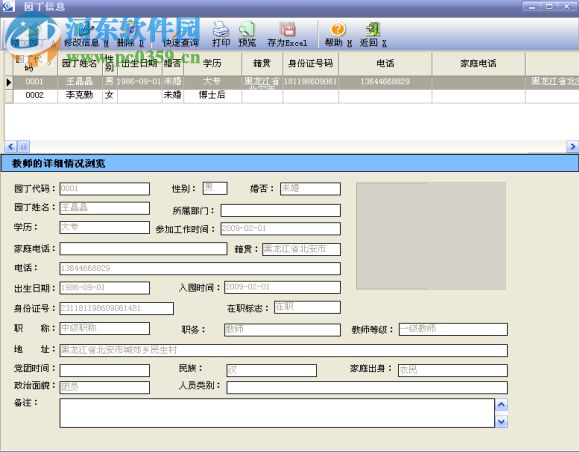Click the 入园时间 input field
Screen dimensions: 579x452
(282, 287)
